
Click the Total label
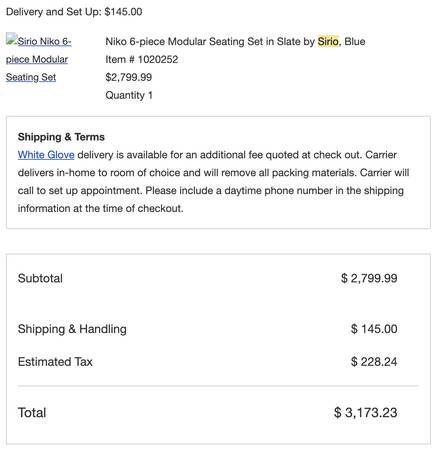(32, 413)
